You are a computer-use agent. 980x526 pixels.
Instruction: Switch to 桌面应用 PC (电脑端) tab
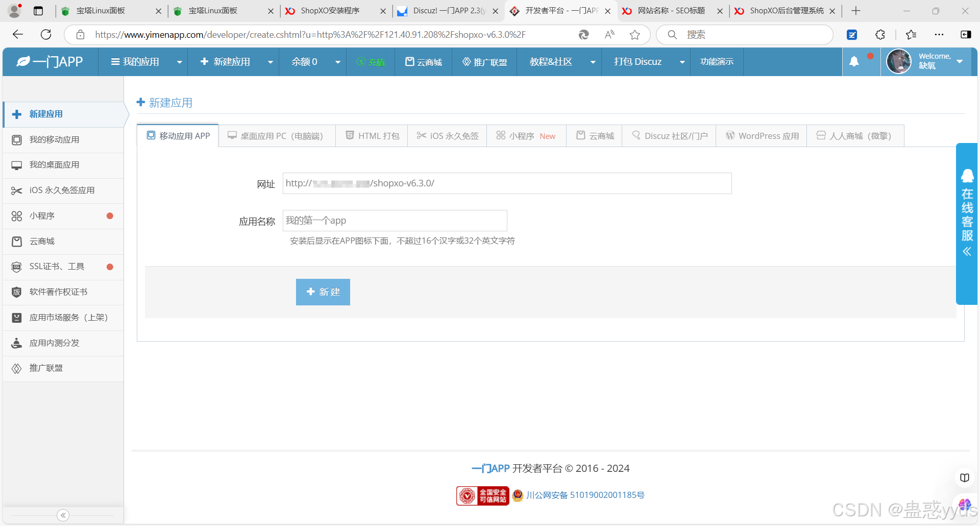pyautogui.click(x=277, y=136)
